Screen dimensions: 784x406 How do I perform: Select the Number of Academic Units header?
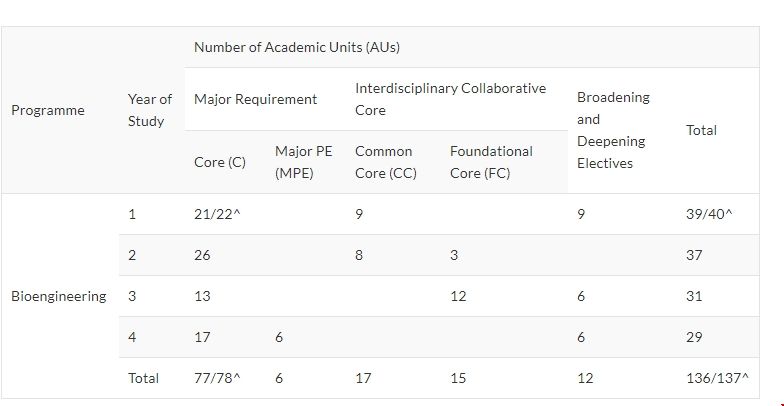[297, 47]
